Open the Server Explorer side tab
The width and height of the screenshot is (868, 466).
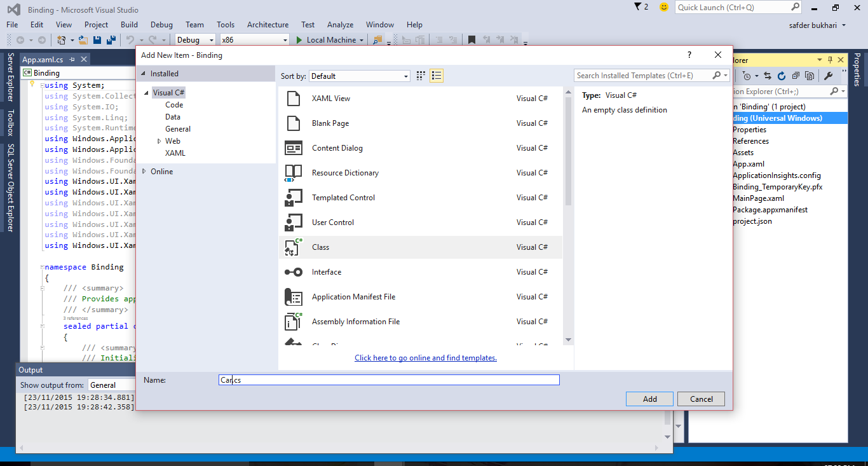click(10, 78)
